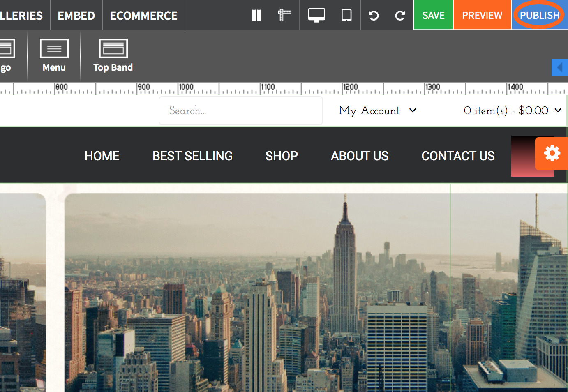Click the BEST SELLING menu item
This screenshot has height=392, width=568.
(x=192, y=156)
